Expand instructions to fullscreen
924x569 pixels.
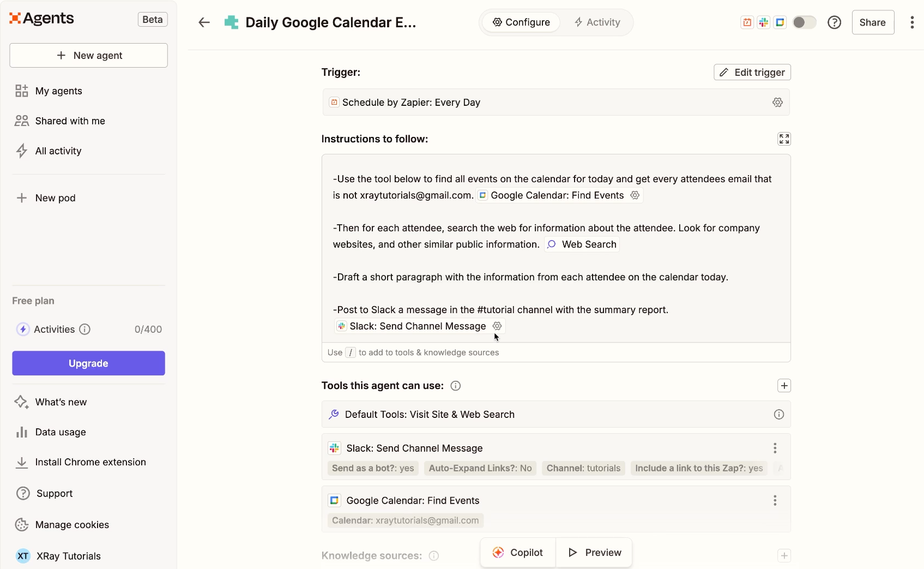coord(784,139)
